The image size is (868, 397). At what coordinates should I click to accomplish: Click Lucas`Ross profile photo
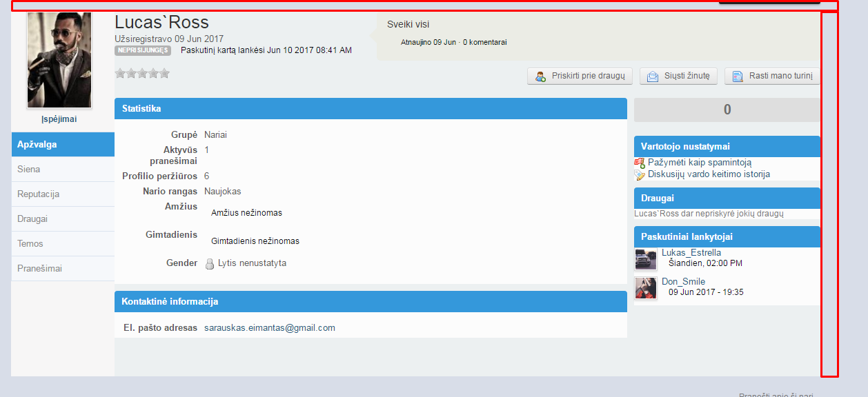[59, 60]
